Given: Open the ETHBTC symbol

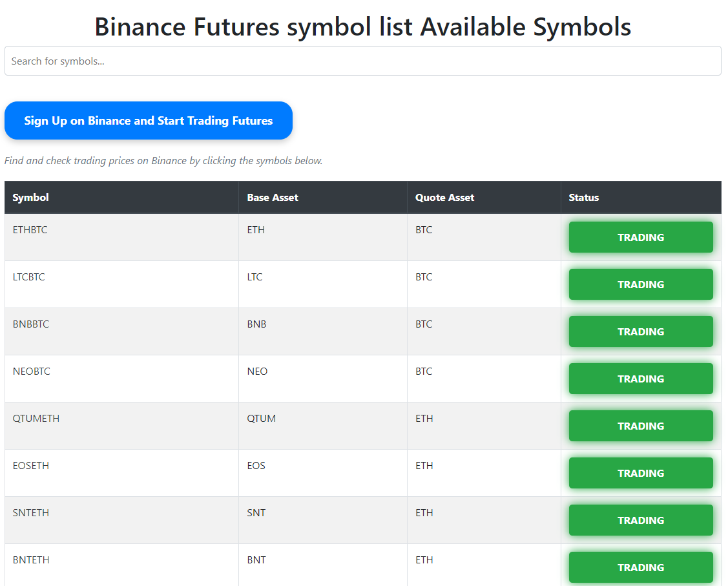Looking at the screenshot, I should (x=30, y=230).
